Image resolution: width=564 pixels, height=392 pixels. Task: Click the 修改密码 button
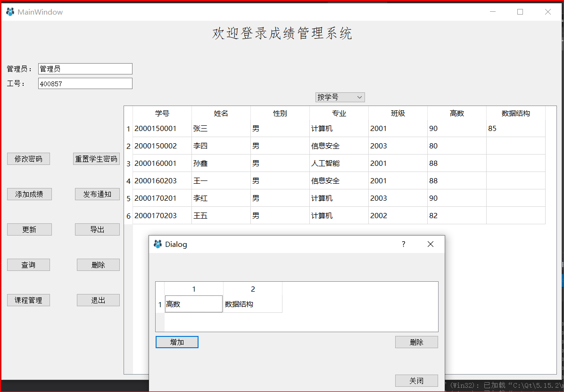click(x=28, y=158)
